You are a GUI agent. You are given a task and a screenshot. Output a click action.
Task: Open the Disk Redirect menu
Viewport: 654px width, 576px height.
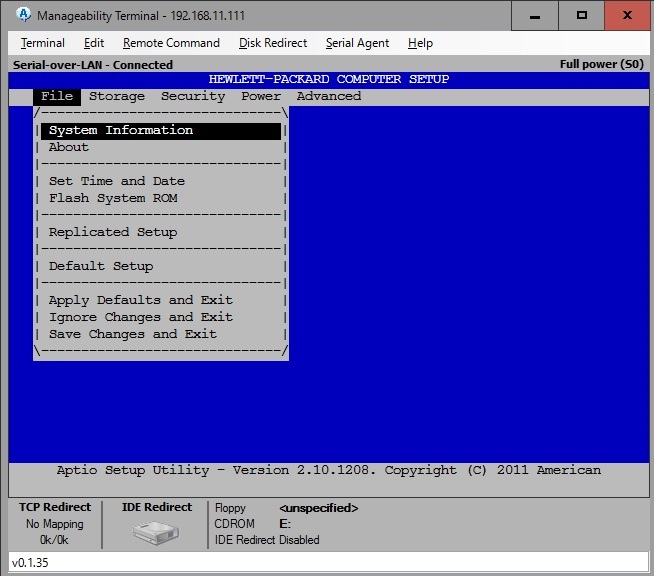point(273,43)
